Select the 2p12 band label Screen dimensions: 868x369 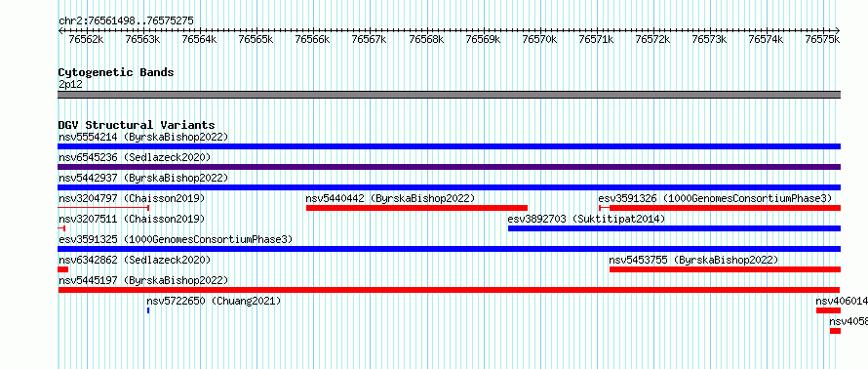[x=70, y=84]
